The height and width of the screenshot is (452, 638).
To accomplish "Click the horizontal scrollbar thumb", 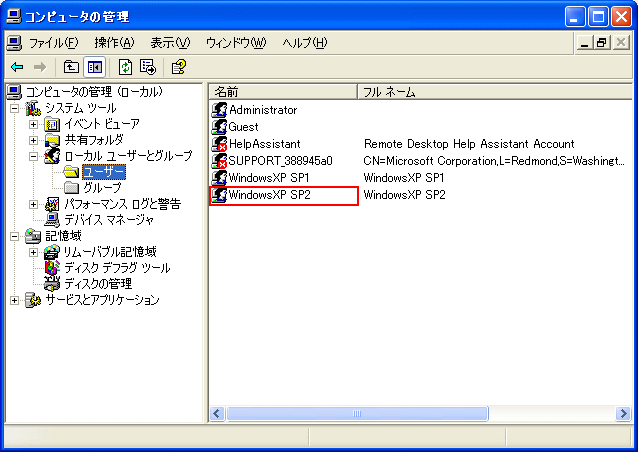I will click(357, 414).
